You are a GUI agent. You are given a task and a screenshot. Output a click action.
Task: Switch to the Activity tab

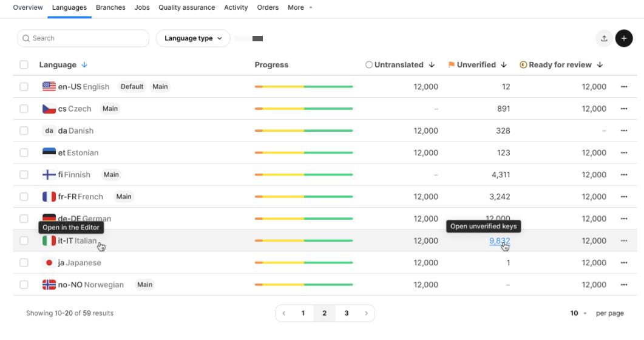[x=236, y=7]
